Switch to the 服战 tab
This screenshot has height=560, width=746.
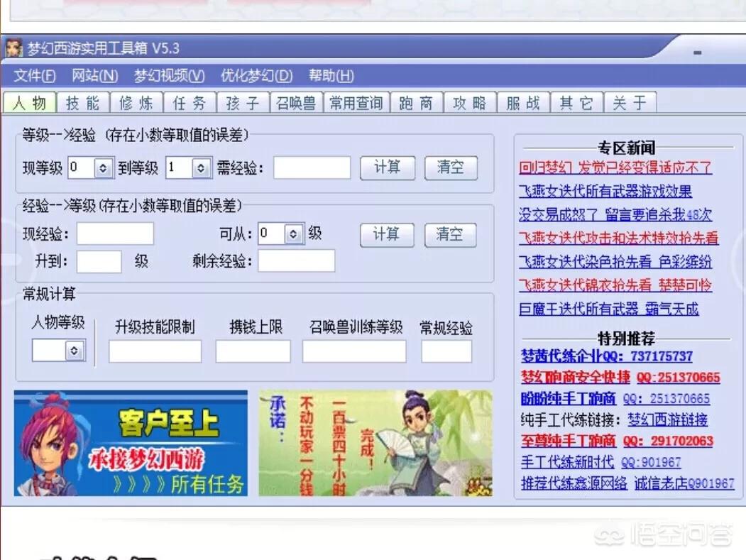522,102
